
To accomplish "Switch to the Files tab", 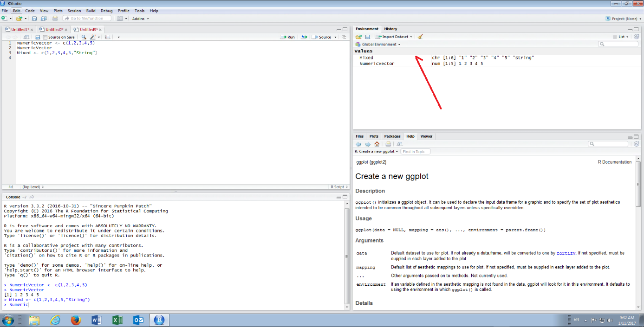I will click(x=359, y=136).
